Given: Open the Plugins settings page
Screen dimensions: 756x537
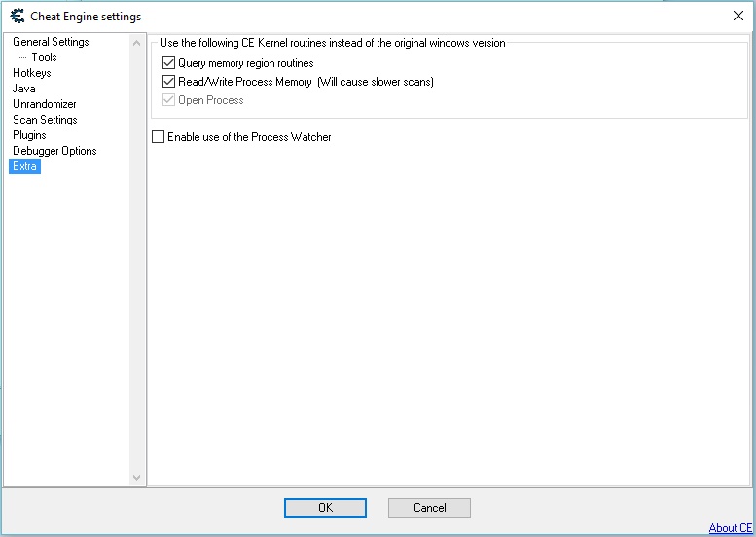Looking at the screenshot, I should 29,135.
